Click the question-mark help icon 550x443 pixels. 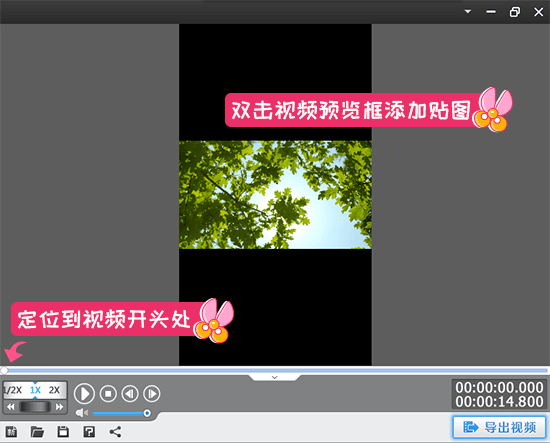[x=89, y=431]
